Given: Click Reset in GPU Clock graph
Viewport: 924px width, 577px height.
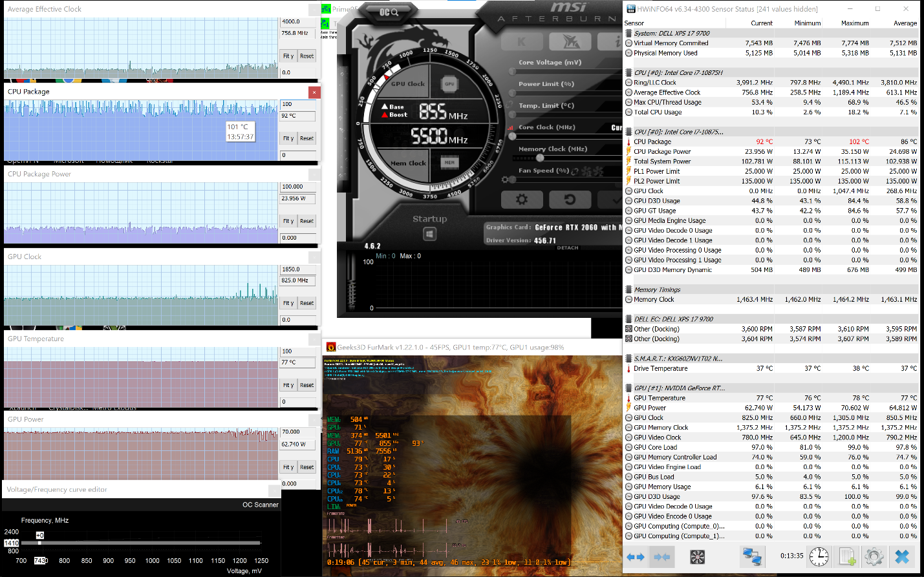Looking at the screenshot, I should coord(307,303).
